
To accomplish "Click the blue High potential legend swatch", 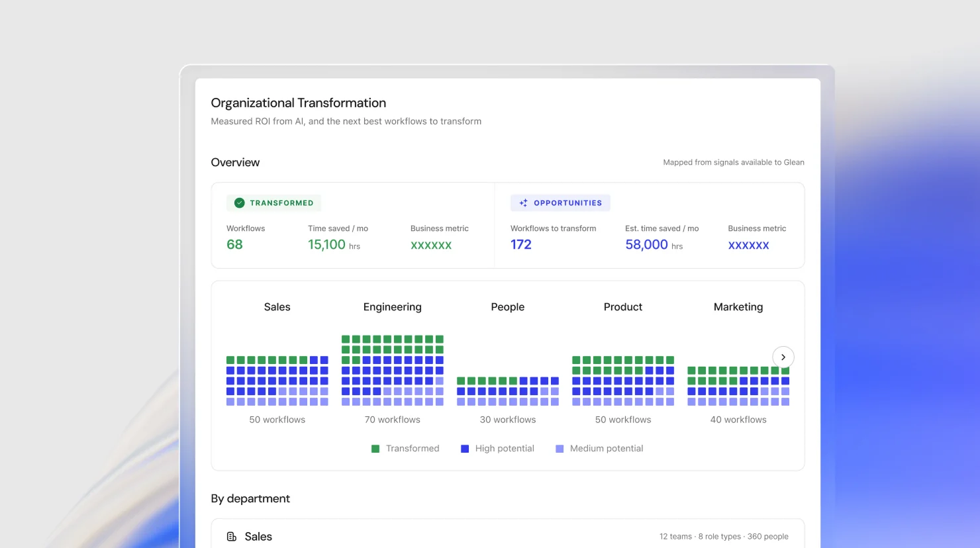I will click(x=465, y=449).
